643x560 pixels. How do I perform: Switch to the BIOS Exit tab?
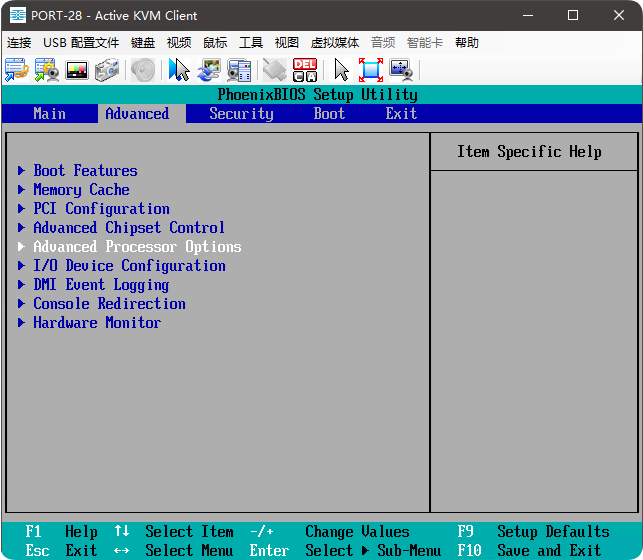pyautogui.click(x=401, y=114)
